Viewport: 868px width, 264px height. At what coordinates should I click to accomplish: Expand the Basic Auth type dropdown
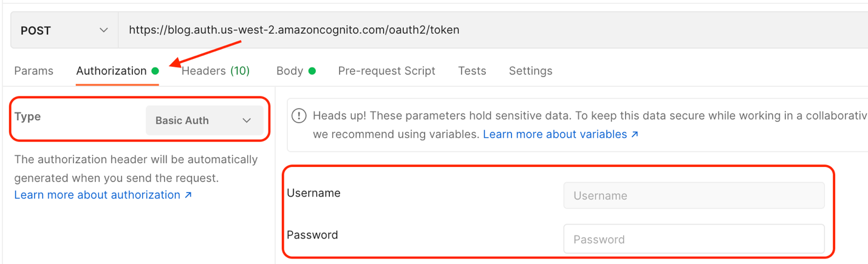click(x=205, y=120)
